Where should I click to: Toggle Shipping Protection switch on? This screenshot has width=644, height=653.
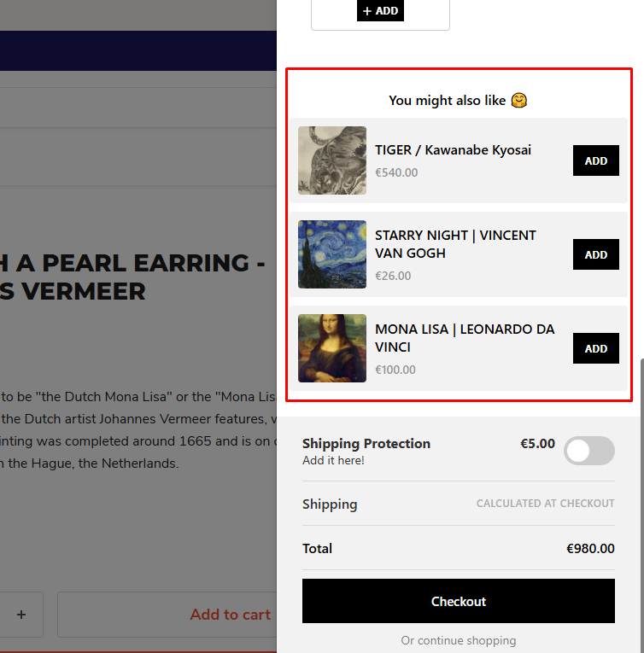[x=589, y=451]
